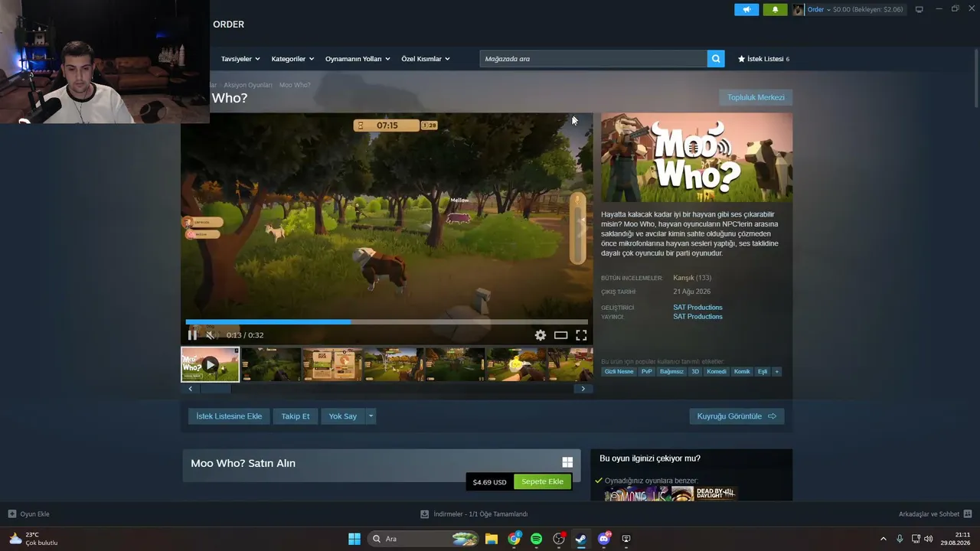Image resolution: width=980 pixels, height=551 pixels.
Task: Open Discord from the taskbar
Action: pos(604,539)
